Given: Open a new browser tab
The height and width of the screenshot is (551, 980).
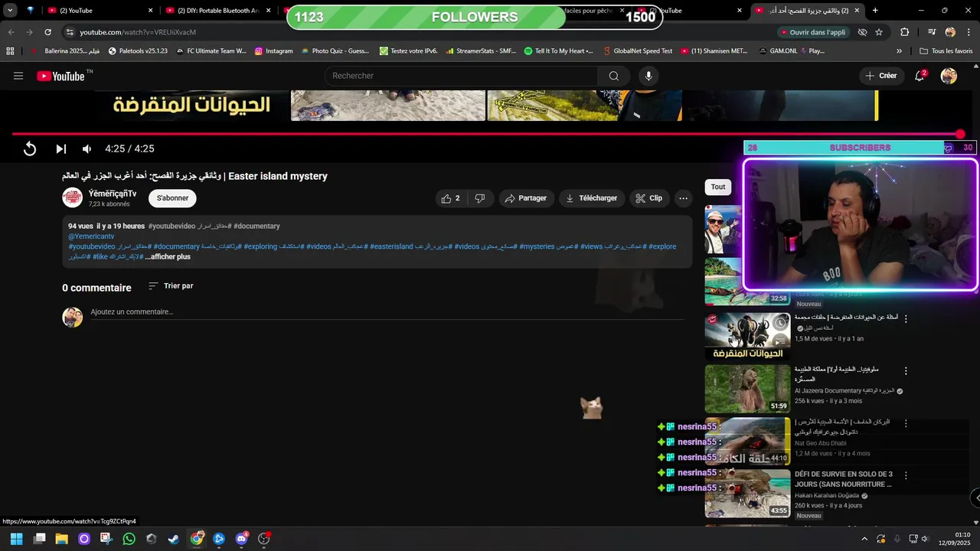Looking at the screenshot, I should tap(875, 11).
